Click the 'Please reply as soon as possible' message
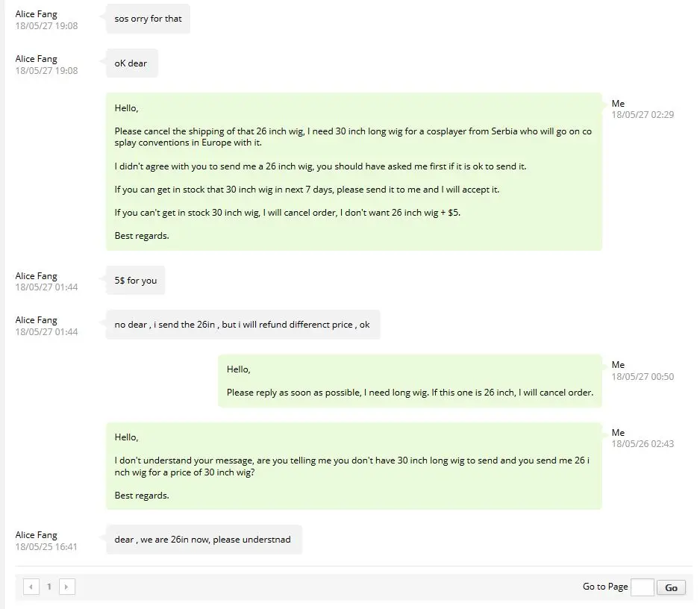The width and height of the screenshot is (700, 609). pos(410,381)
